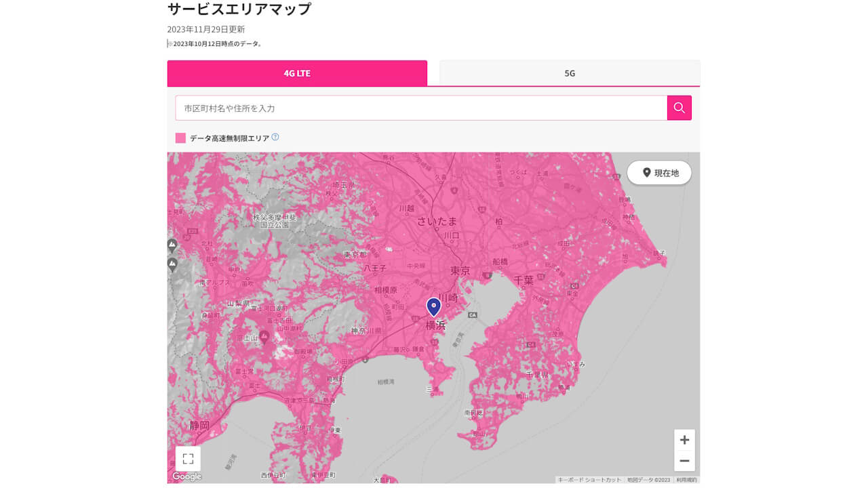Screen dimensions: 868x488
Task: Click the pink データ高速無制限エリア legend swatch
Action: coord(180,136)
